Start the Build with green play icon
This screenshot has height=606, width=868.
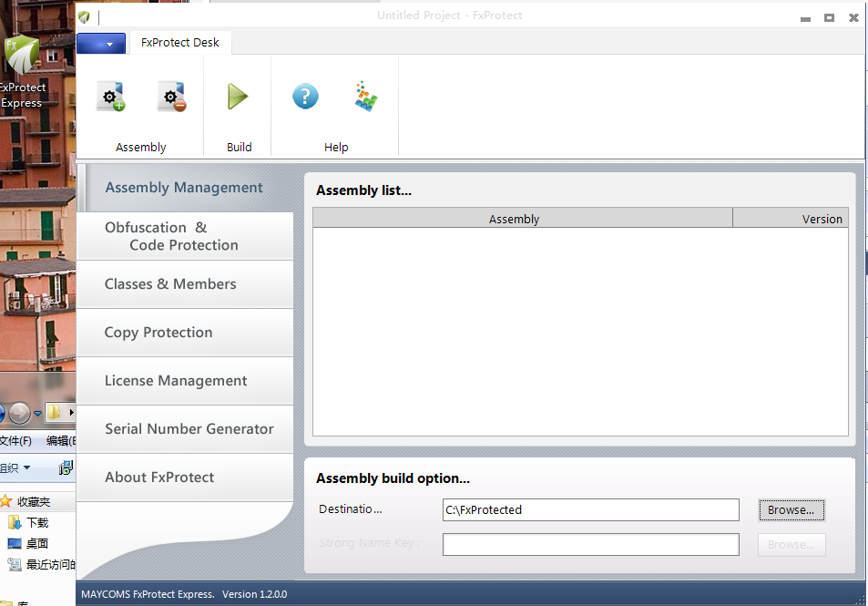(x=238, y=97)
